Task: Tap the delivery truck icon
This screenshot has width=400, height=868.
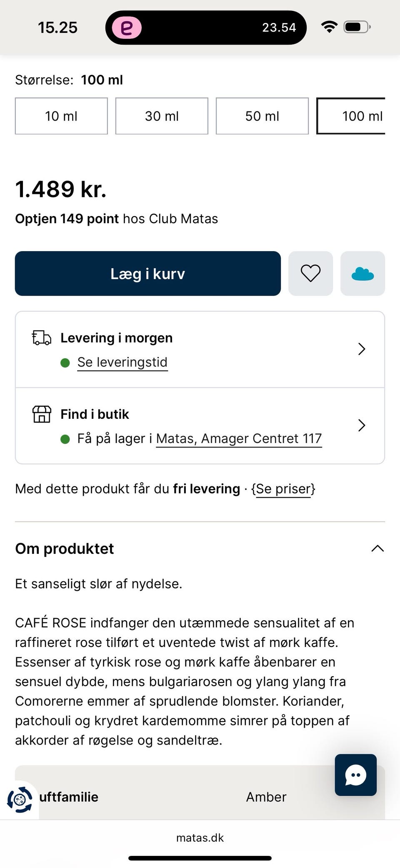Action: 42,338
